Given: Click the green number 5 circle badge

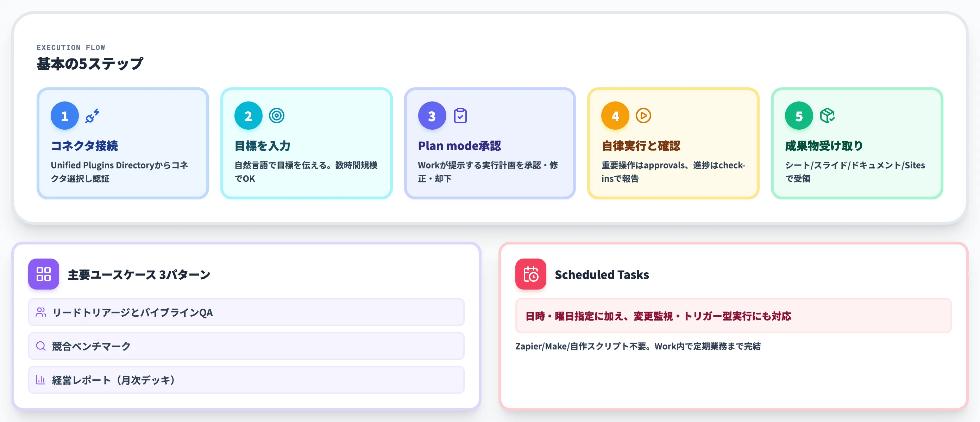Looking at the screenshot, I should pyautogui.click(x=799, y=116).
